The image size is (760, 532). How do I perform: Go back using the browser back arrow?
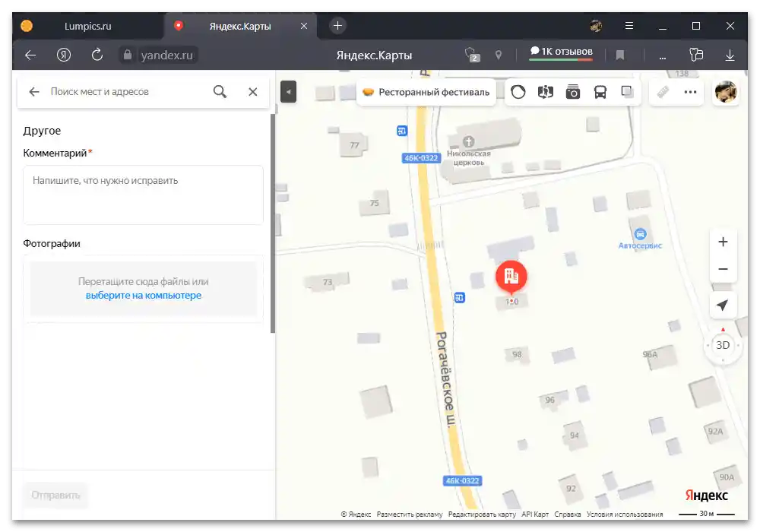[30, 55]
